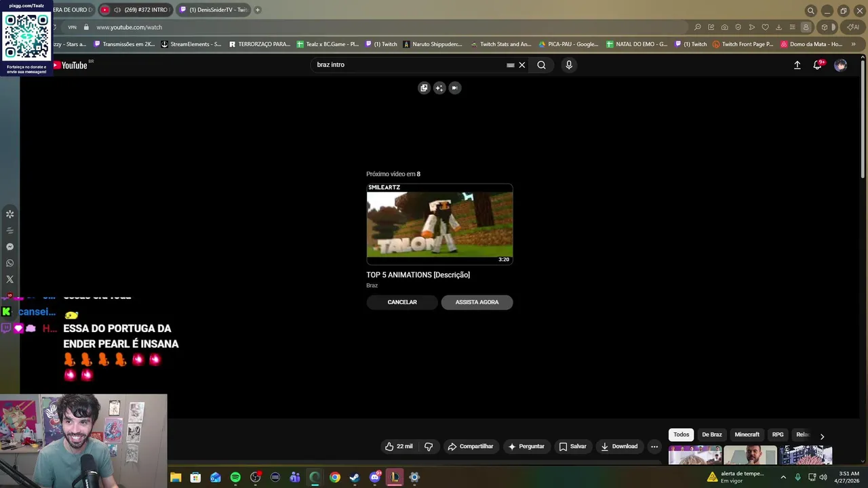Screen dimensions: 868x488
Task: Open 'Domo da Mata' bookmark
Action: pyautogui.click(x=812, y=44)
